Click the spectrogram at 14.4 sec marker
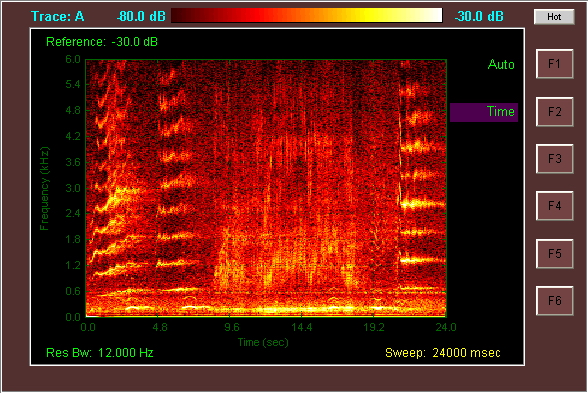Screen dimensions: 588x393 pos(302,327)
